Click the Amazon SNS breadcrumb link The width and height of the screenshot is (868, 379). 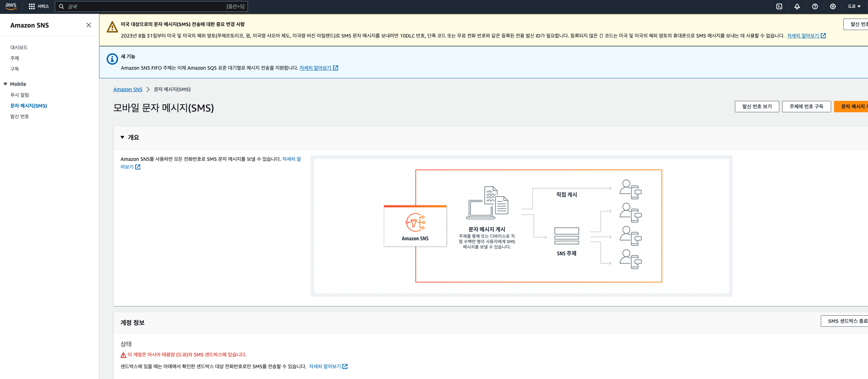128,89
